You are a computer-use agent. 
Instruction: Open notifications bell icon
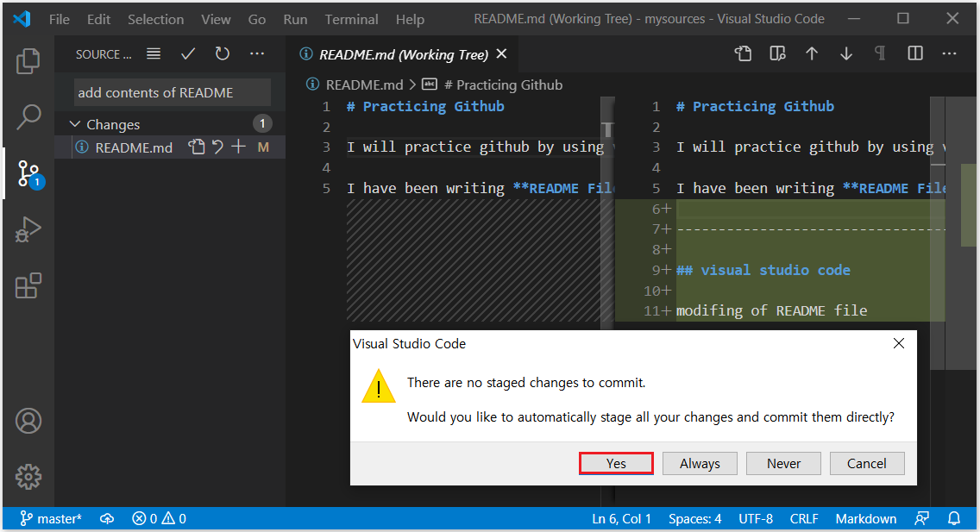coord(954,519)
